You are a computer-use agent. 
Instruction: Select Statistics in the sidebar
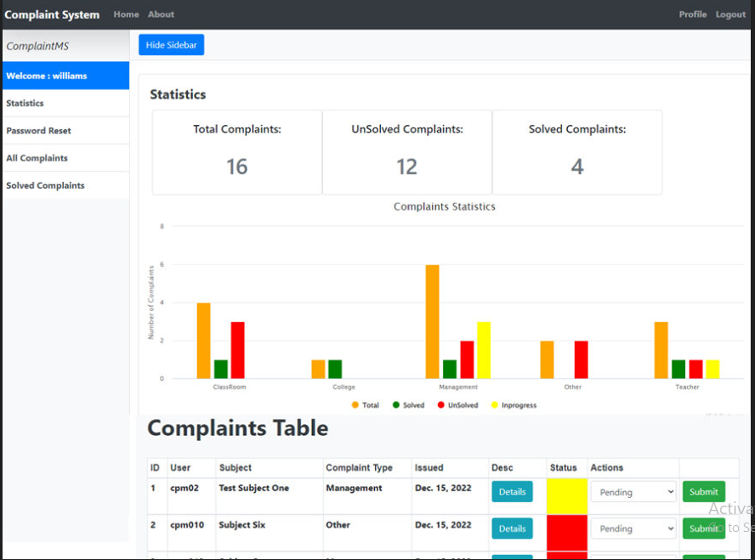tap(26, 103)
